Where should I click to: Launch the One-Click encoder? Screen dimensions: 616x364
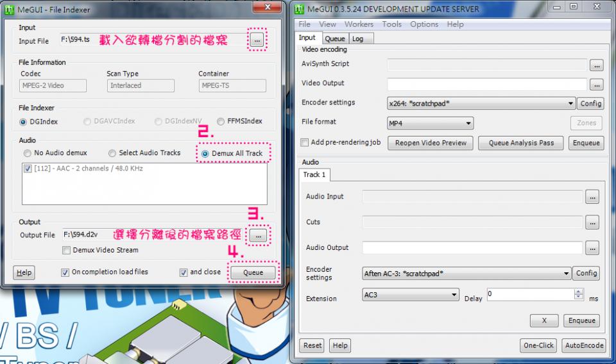(x=538, y=345)
